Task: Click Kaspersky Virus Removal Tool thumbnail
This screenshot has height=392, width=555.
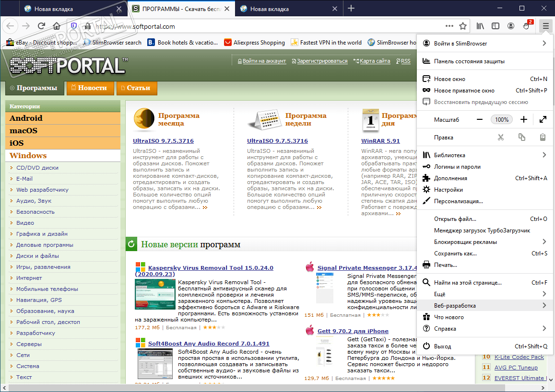Action: [155, 294]
